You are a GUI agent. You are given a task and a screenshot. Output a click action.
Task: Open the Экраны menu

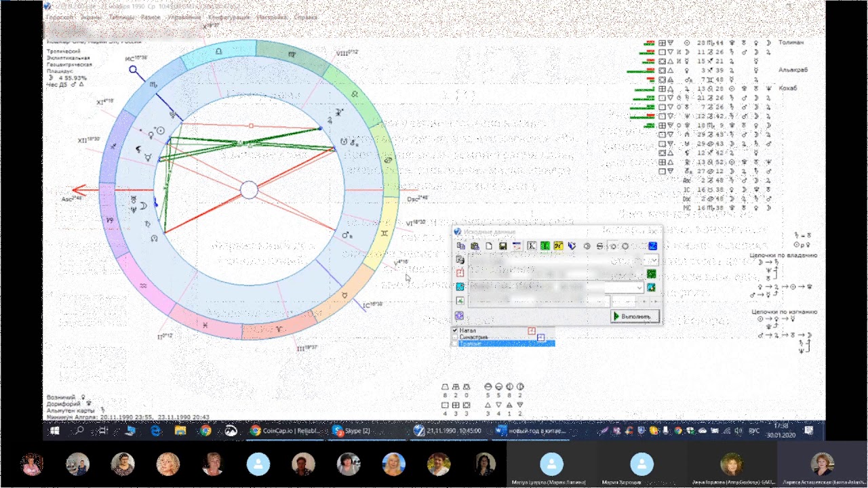92,17
